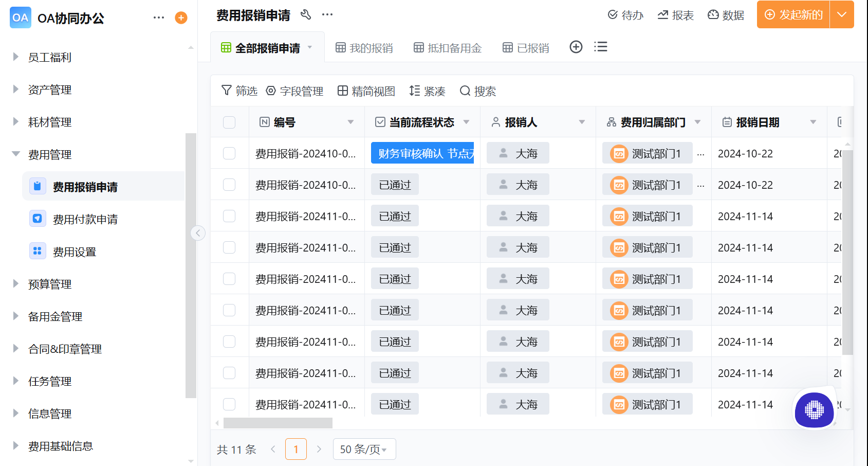Open 筛选 to filter the records
This screenshot has height=466, width=868.
point(239,91)
